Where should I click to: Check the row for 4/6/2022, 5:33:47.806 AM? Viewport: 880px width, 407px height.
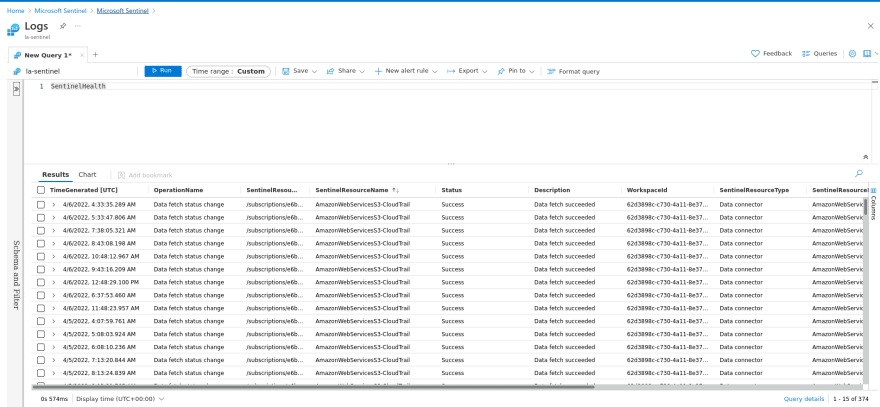(40, 217)
